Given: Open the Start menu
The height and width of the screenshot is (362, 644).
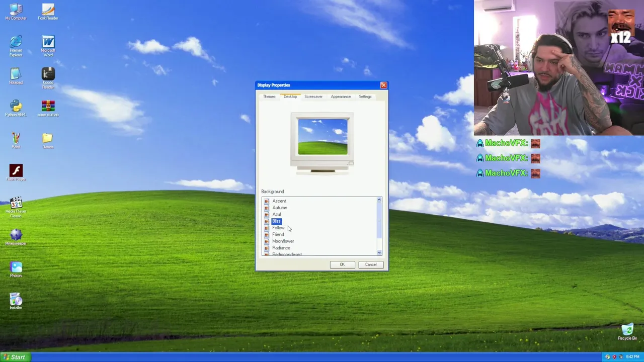Looking at the screenshot, I should (x=15, y=357).
